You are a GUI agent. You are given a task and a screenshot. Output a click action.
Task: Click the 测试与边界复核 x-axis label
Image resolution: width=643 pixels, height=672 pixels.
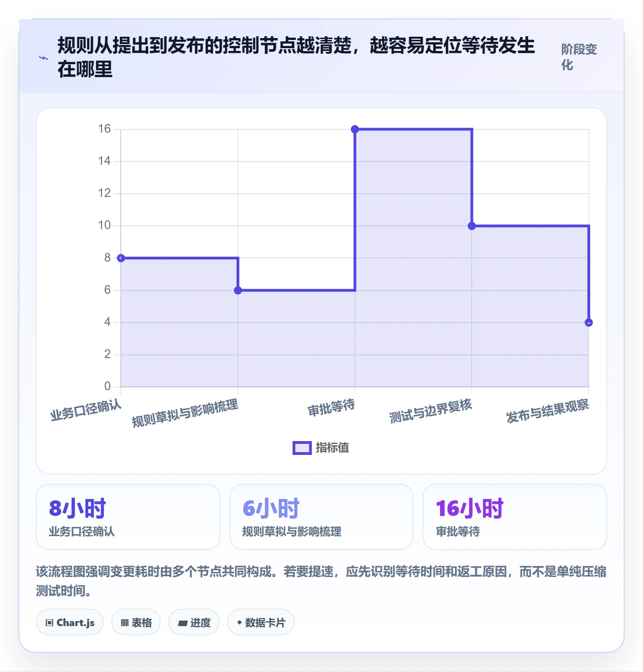point(431,411)
